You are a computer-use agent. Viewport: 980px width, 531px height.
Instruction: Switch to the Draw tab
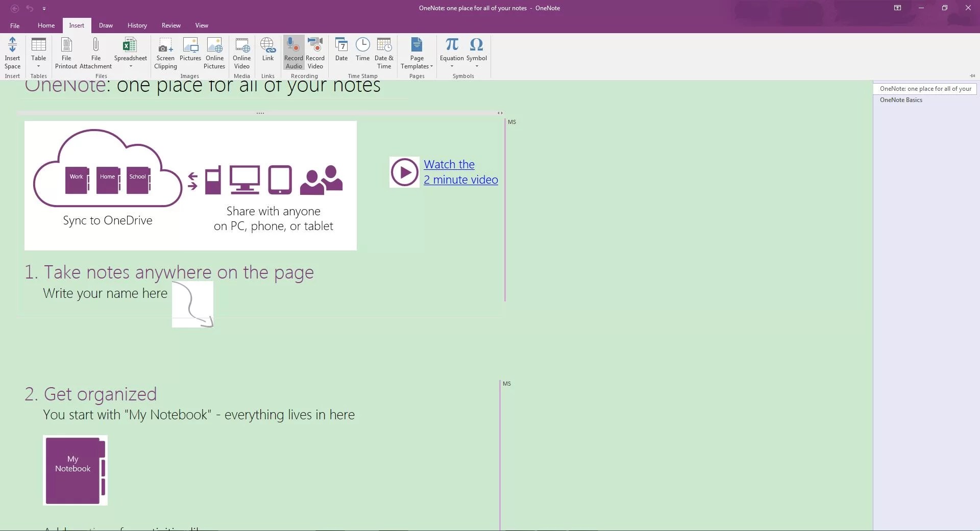click(x=106, y=25)
